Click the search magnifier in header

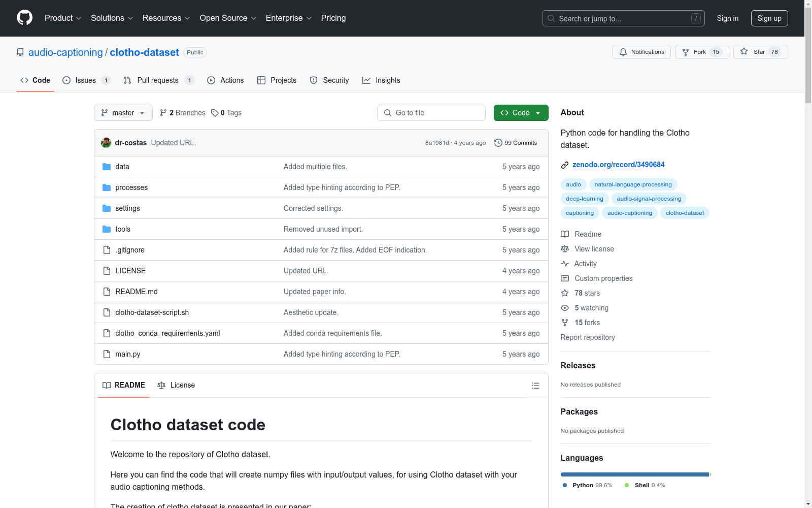pyautogui.click(x=551, y=18)
